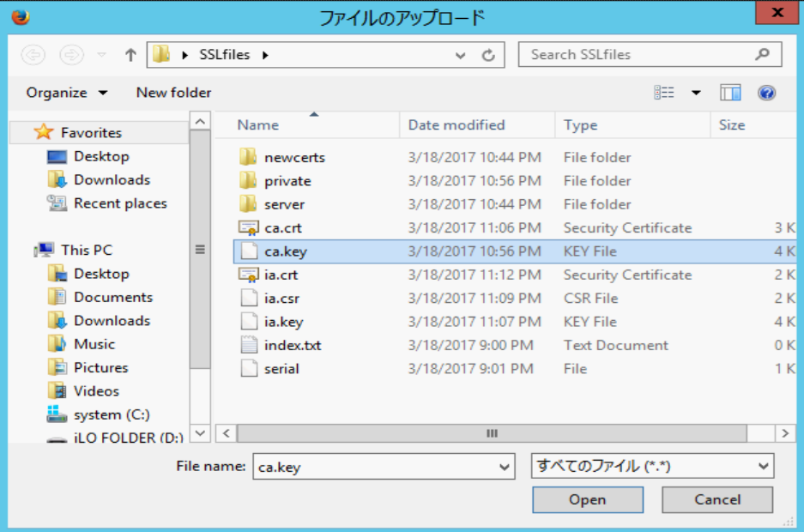This screenshot has width=804, height=532.
Task: Click horizontal scrollbar right arrow
Action: point(785,433)
